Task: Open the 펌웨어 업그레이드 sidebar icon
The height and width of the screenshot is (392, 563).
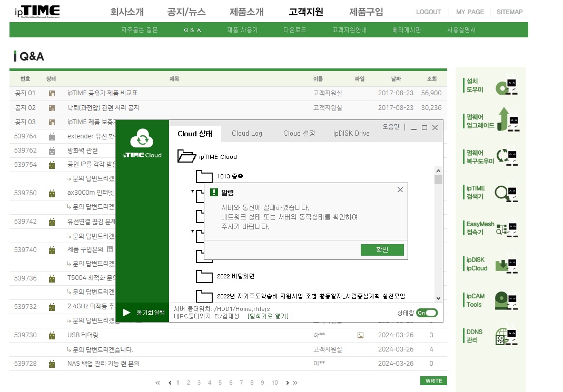Action: pyautogui.click(x=508, y=119)
